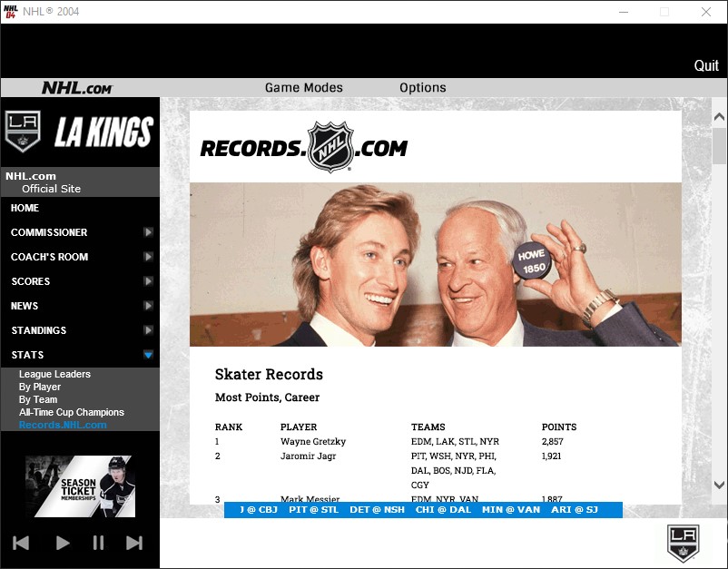Click the TEAMS column header
Screen dimensions: 728x569
(x=428, y=427)
